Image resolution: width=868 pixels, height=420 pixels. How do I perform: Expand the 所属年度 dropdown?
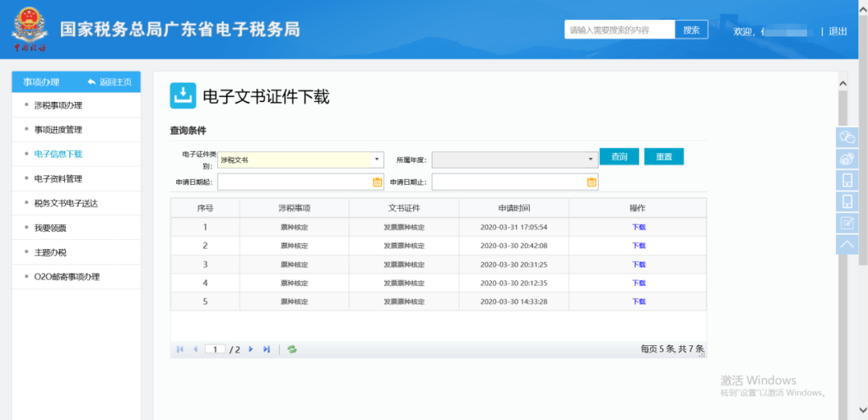[591, 159]
